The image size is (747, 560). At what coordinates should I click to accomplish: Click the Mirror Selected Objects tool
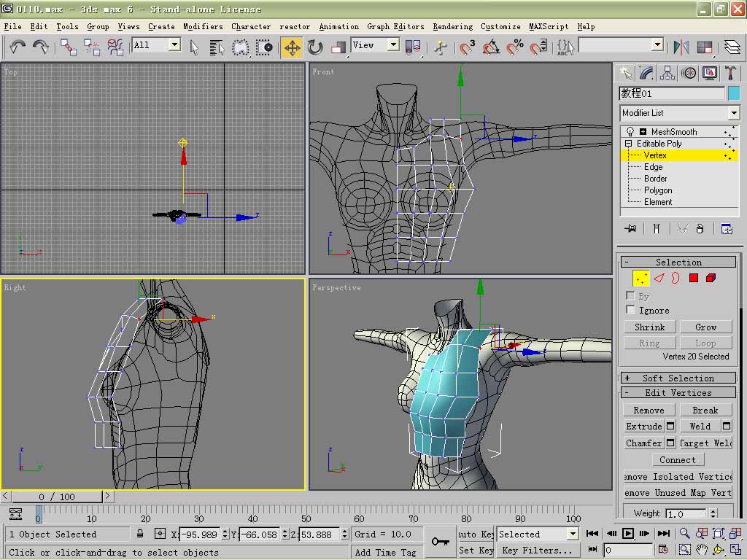click(x=681, y=47)
